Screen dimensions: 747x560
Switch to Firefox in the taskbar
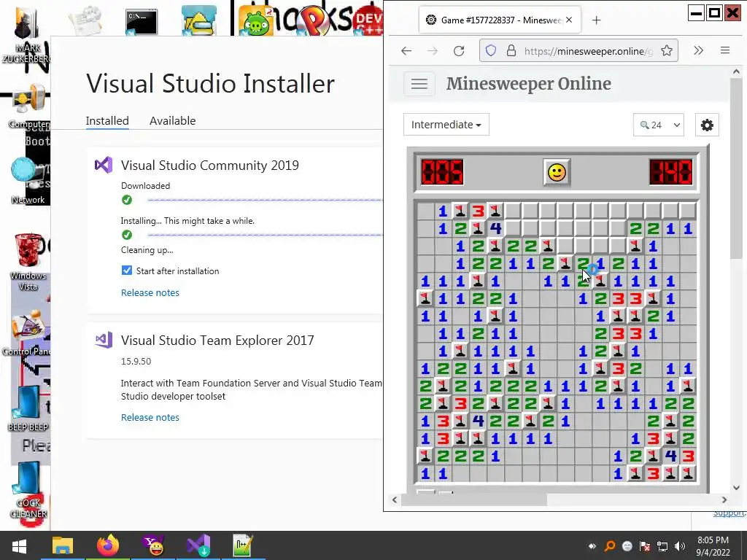(x=108, y=545)
